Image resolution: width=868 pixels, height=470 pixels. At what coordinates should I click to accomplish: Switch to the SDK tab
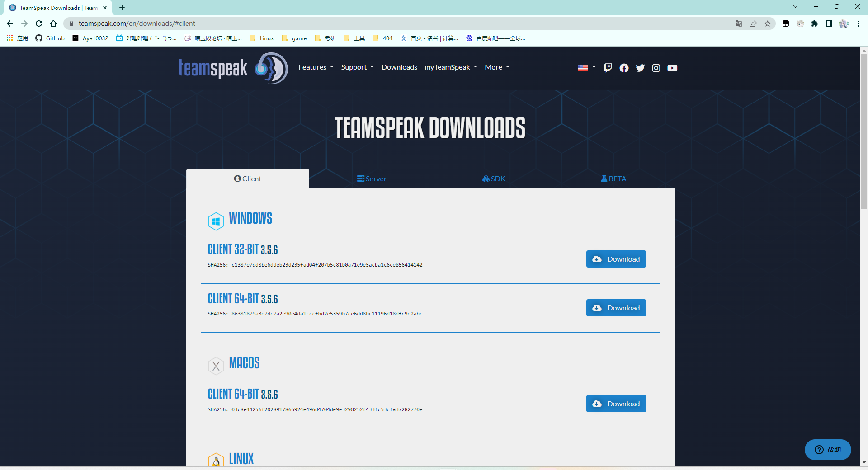click(494, 179)
